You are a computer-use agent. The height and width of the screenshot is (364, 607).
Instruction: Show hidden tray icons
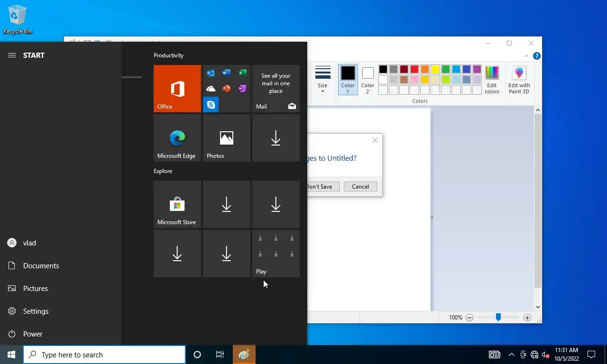point(512,355)
